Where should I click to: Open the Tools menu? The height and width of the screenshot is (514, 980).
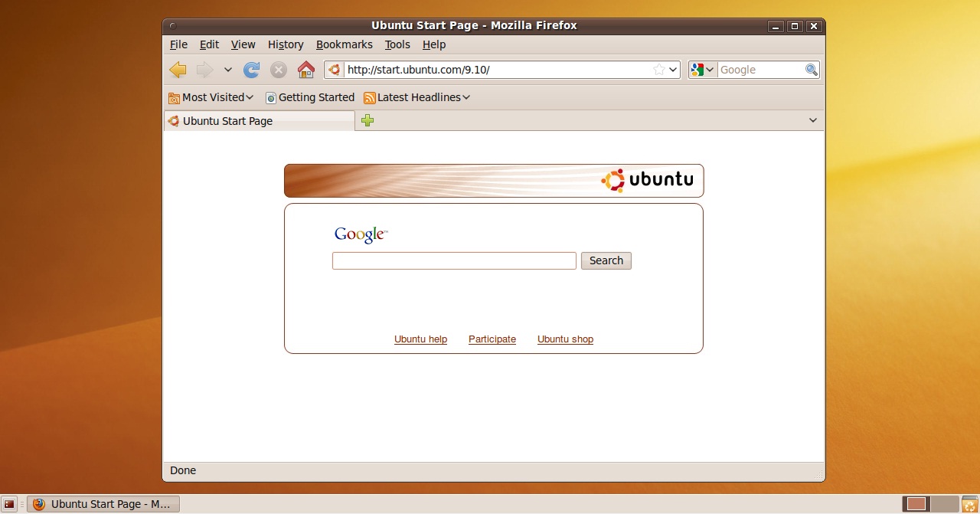(x=397, y=44)
